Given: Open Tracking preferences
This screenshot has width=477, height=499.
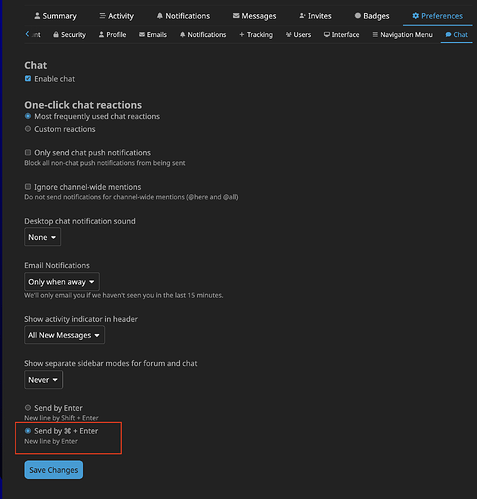Looking at the screenshot, I should [x=256, y=35].
